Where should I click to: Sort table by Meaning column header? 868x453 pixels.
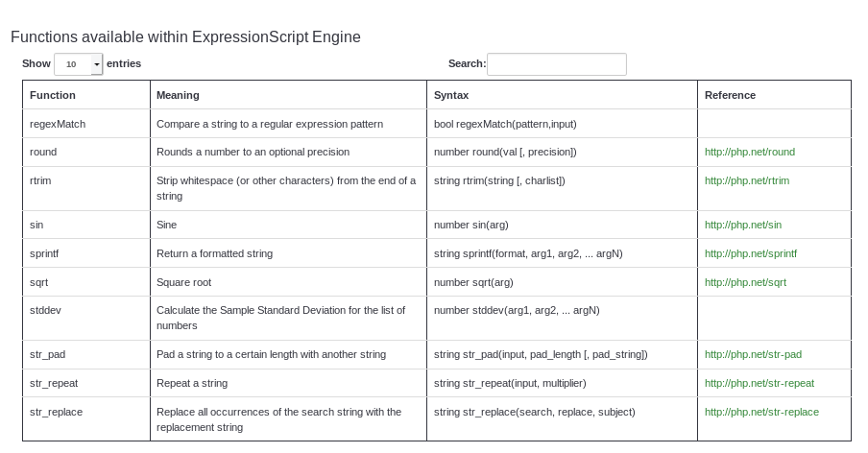tap(178, 95)
